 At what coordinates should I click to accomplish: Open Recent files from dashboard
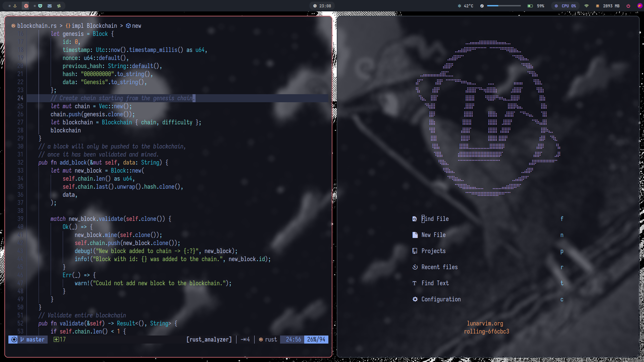(439, 267)
